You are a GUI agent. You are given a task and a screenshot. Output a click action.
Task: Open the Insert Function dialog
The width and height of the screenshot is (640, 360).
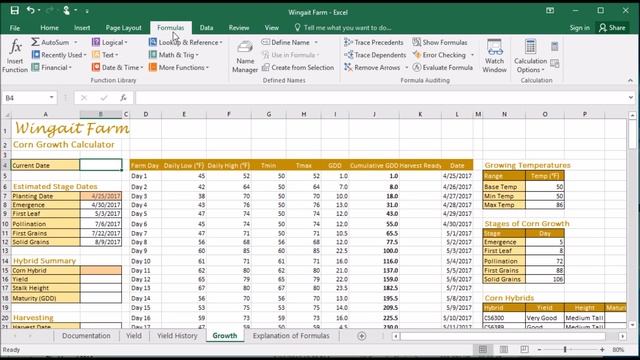[x=15, y=56]
